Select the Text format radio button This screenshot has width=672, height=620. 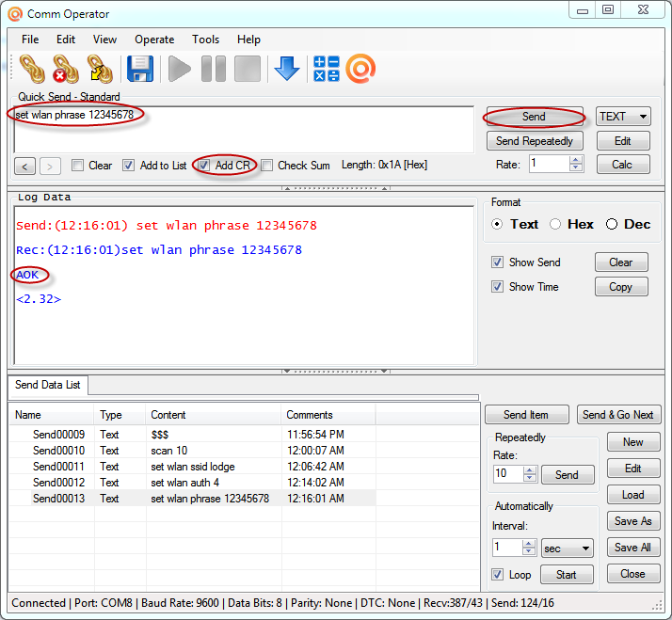tap(497, 224)
